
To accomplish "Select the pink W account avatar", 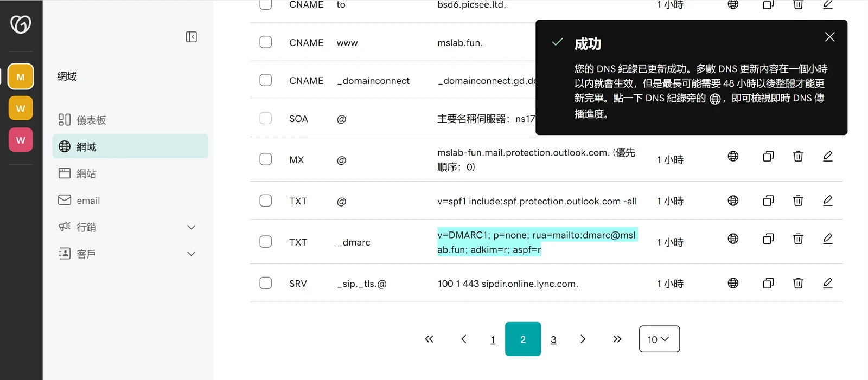I will [x=21, y=140].
